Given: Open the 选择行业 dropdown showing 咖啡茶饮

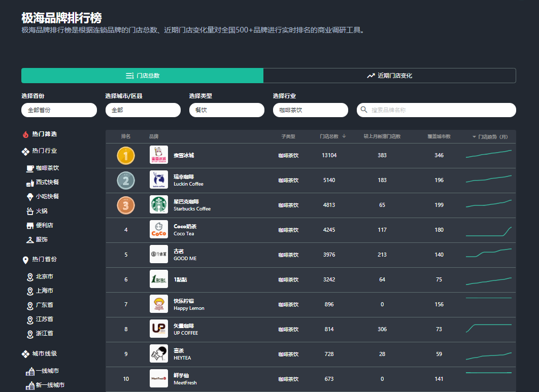Looking at the screenshot, I should pos(311,110).
